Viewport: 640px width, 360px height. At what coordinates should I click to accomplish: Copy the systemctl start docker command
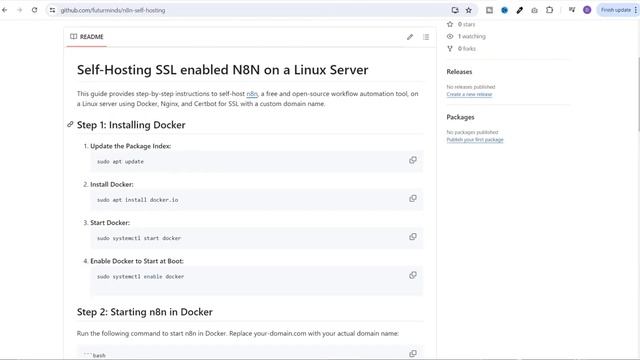[413, 237]
